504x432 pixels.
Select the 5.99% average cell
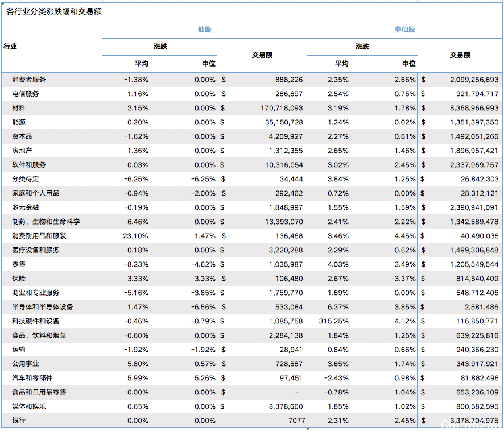pos(138,378)
